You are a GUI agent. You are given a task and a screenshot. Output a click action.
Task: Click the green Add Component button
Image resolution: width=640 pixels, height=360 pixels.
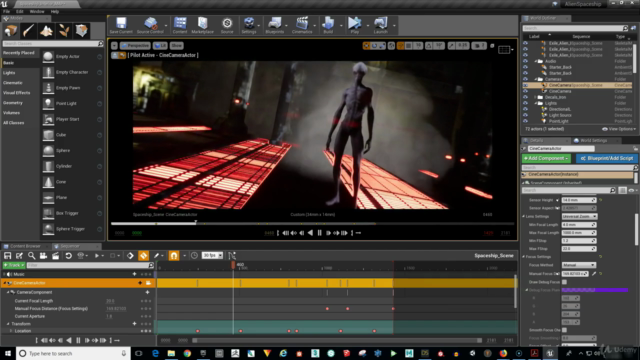[x=547, y=158]
